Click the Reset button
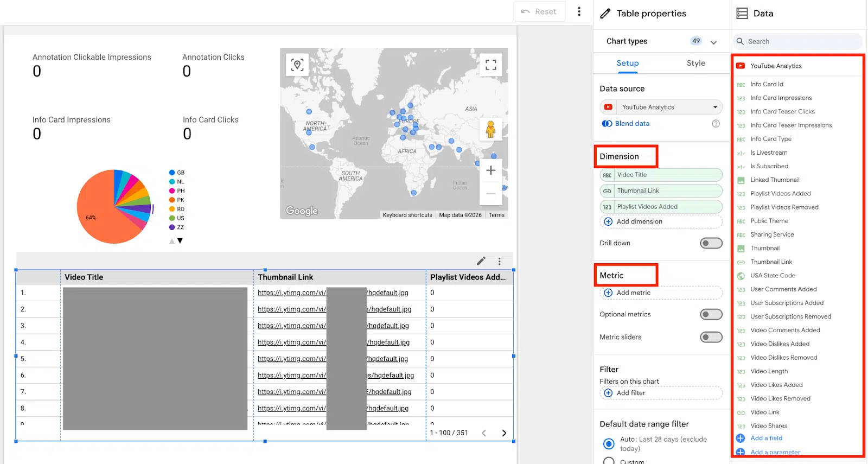The width and height of the screenshot is (868, 464). [x=539, y=11]
